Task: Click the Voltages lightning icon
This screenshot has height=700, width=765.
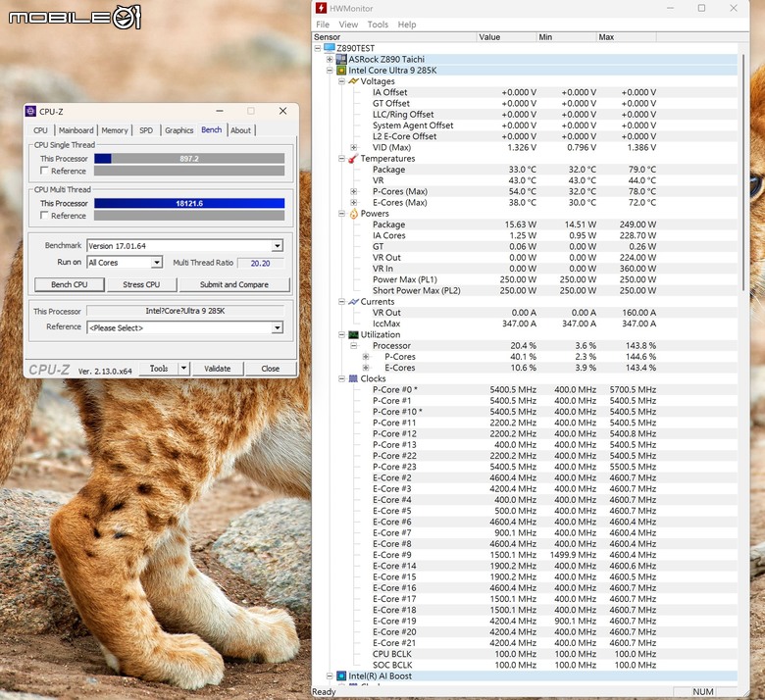Action: point(354,81)
